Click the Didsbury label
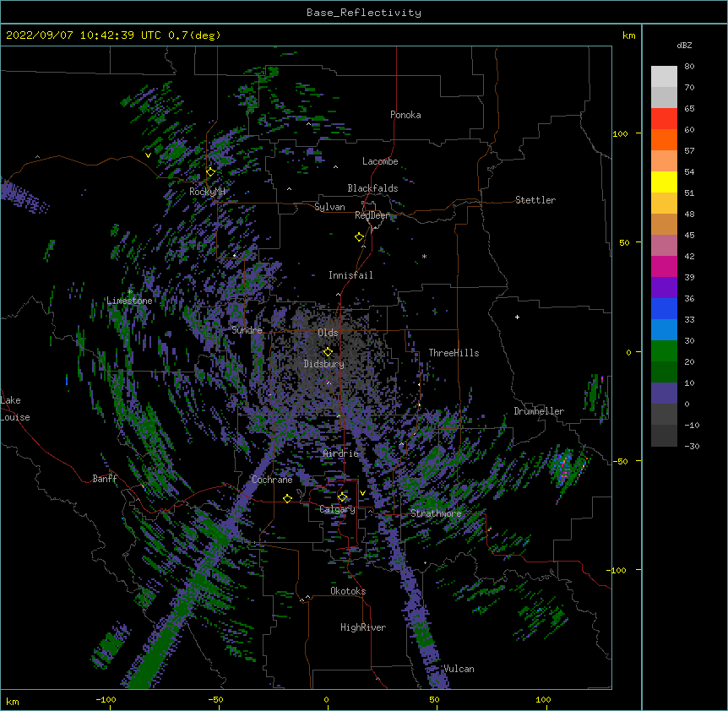Image resolution: width=728 pixels, height=711 pixels. [324, 364]
